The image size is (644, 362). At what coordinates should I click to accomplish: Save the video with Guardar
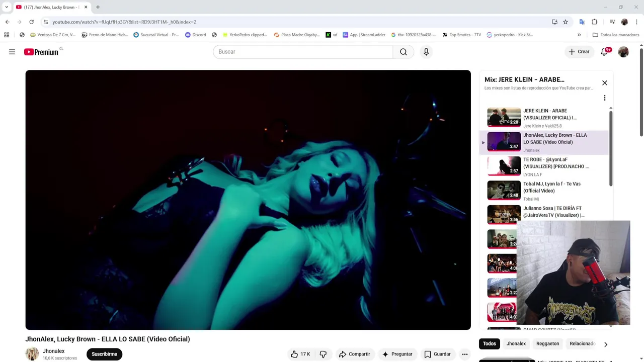[438, 354]
